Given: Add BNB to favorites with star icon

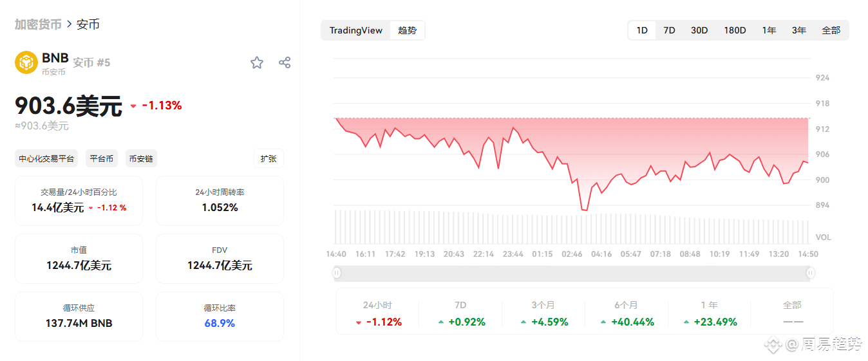Looking at the screenshot, I should point(257,62).
